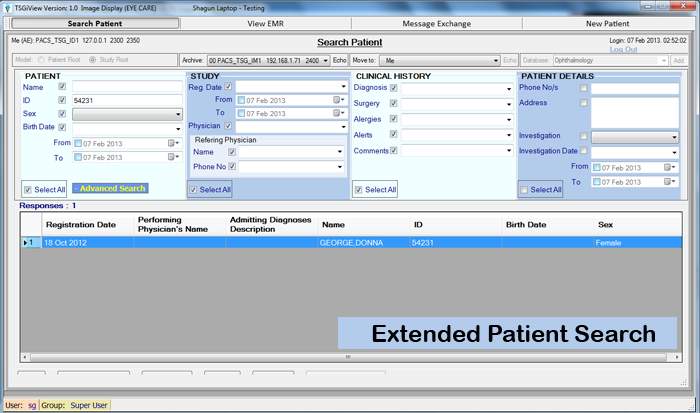The image size is (700, 413).
Task: Enable the Investigation Date checkbox
Action: coord(583,150)
